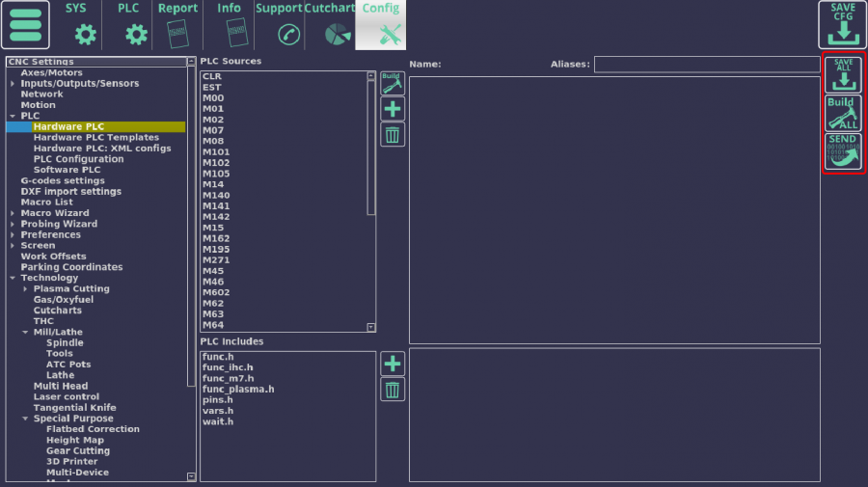Open the Cutchart pie icon tab
This screenshot has height=487, width=868.
point(330,25)
